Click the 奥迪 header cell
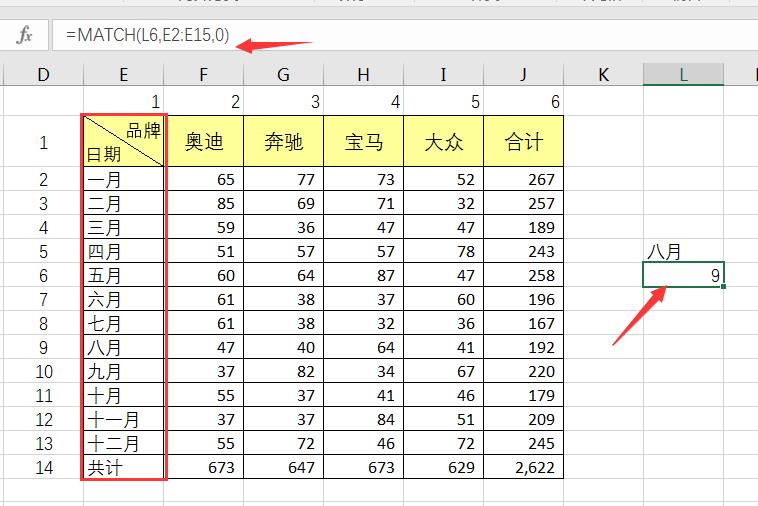Viewport: 758px width, 506px height. (204, 141)
